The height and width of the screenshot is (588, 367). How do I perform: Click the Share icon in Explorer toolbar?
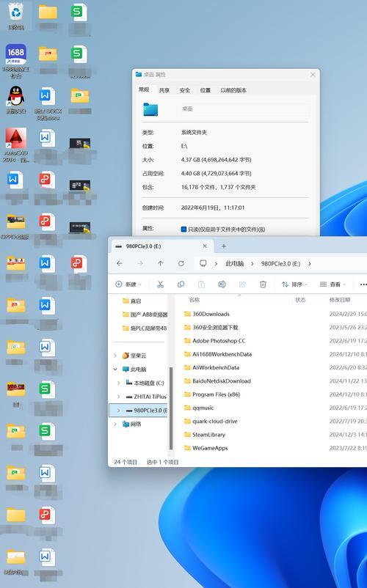click(x=242, y=284)
